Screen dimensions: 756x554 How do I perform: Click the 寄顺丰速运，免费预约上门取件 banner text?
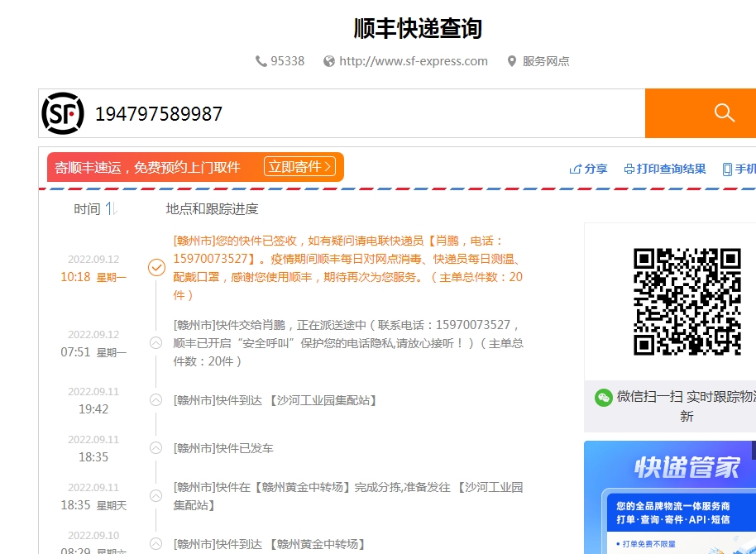(x=147, y=167)
